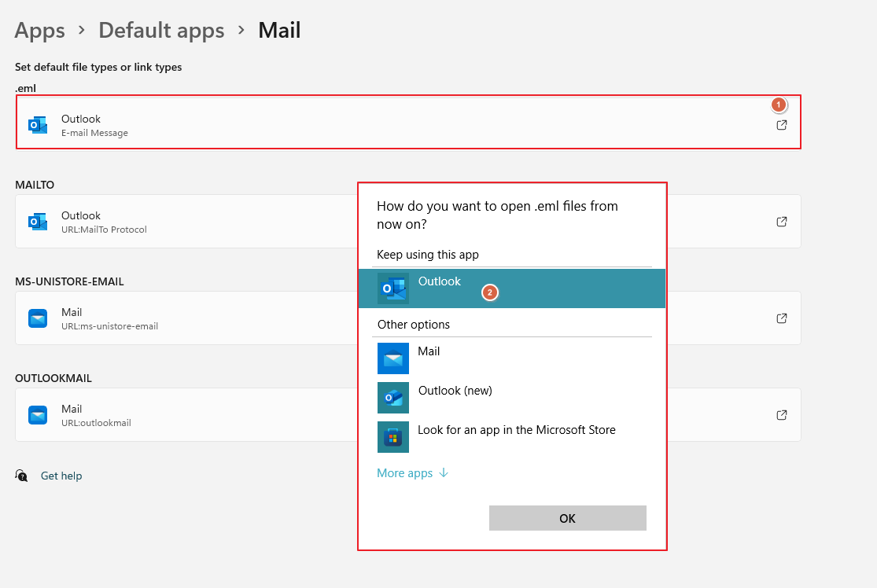Click 'How do you want to open .eml files' text
This screenshot has height=588, width=877.
click(497, 215)
